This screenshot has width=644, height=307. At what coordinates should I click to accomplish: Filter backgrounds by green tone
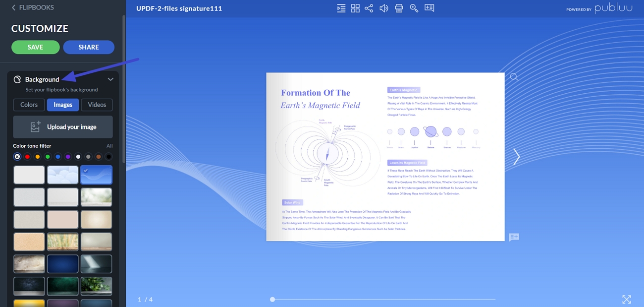pyautogui.click(x=48, y=157)
